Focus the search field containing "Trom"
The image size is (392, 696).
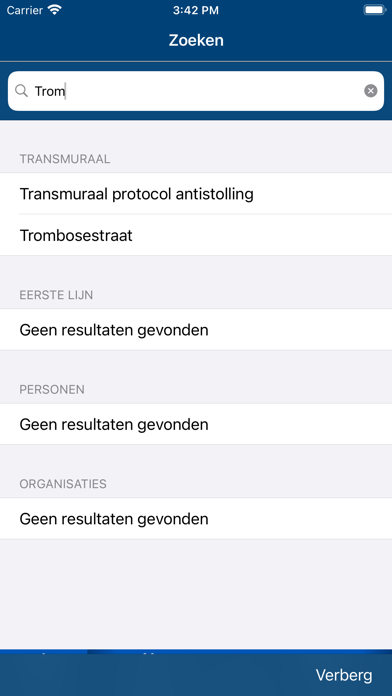pyautogui.click(x=196, y=91)
